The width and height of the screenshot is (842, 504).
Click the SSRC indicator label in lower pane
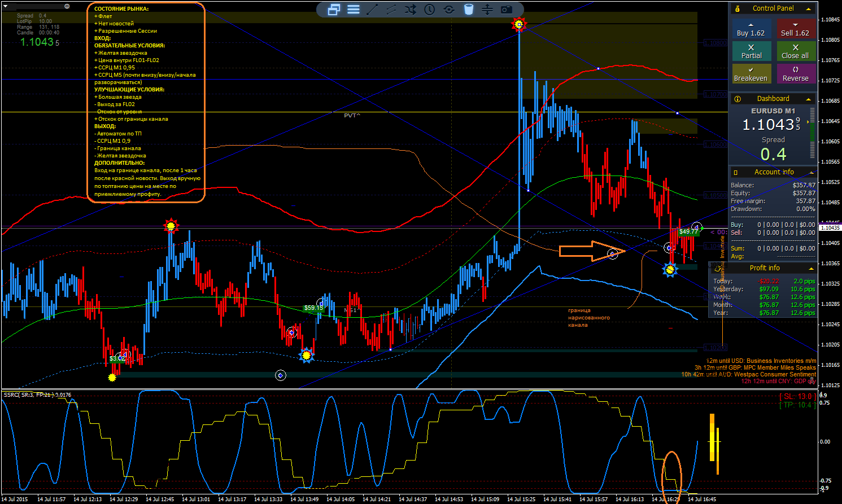[37, 395]
